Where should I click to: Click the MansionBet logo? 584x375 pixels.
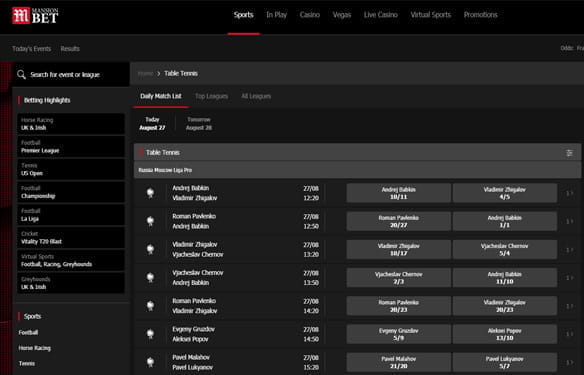coord(35,16)
